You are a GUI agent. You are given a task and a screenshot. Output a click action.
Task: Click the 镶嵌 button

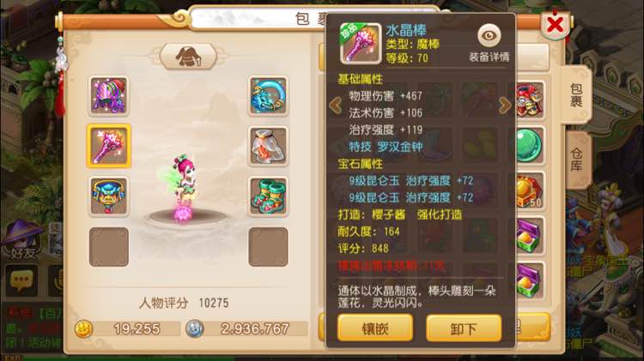coord(375,328)
